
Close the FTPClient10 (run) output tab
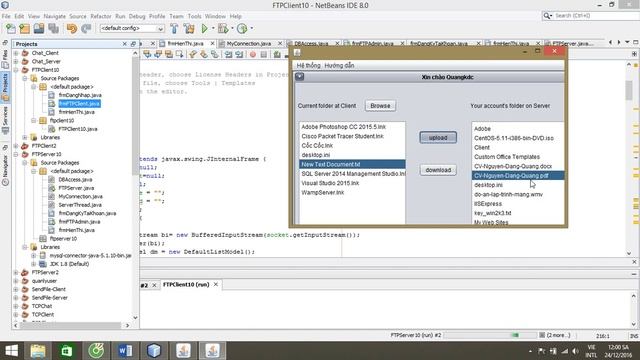216,284
